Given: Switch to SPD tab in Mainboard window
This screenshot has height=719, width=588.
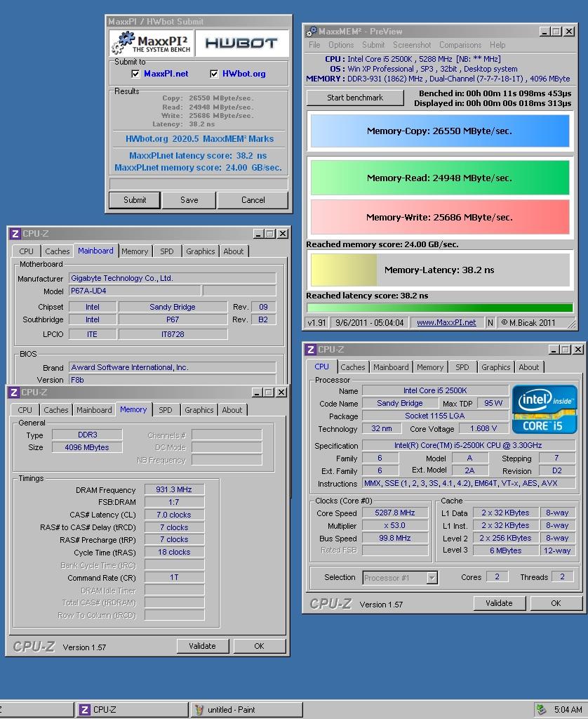Looking at the screenshot, I should pyautogui.click(x=167, y=251).
